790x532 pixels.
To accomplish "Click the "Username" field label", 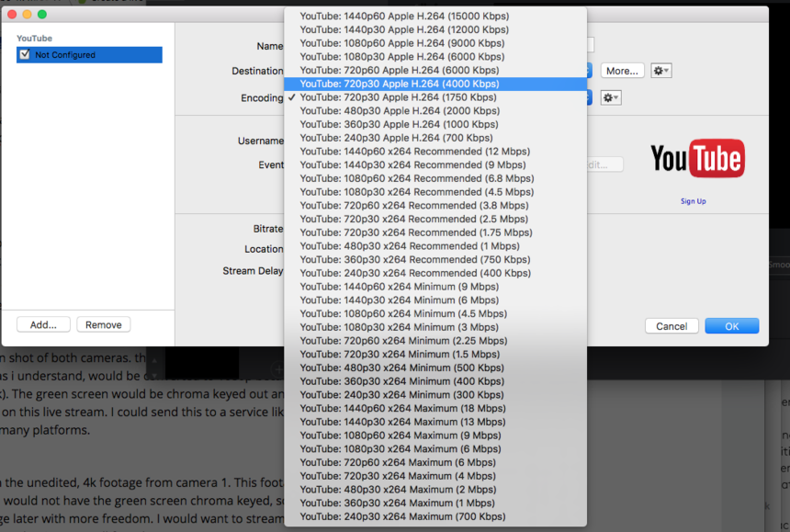I will tap(261, 141).
